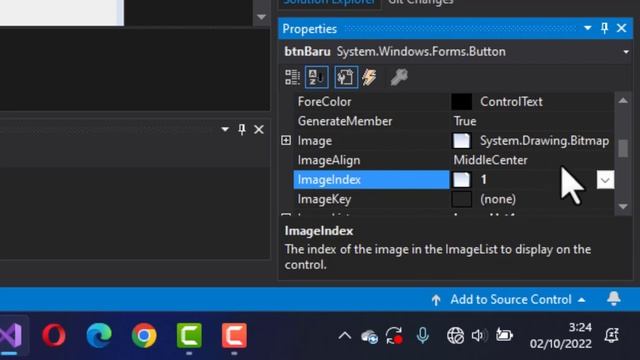Viewport: 640px width, 360px height.
Task: Switch to the Solution Explorer tab
Action: tap(329, 2)
